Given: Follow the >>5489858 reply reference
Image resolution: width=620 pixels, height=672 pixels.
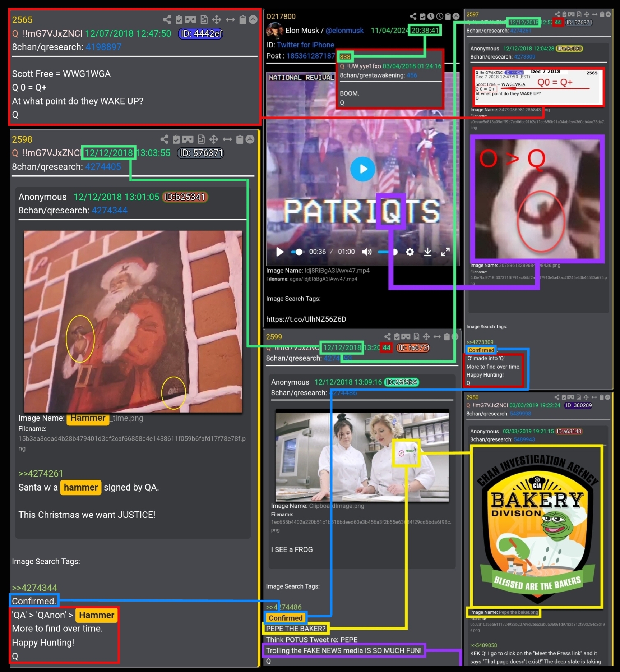Looking at the screenshot, I should [484, 645].
